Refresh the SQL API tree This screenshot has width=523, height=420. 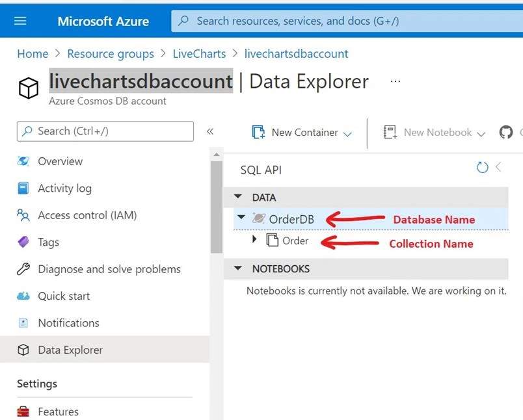point(482,167)
